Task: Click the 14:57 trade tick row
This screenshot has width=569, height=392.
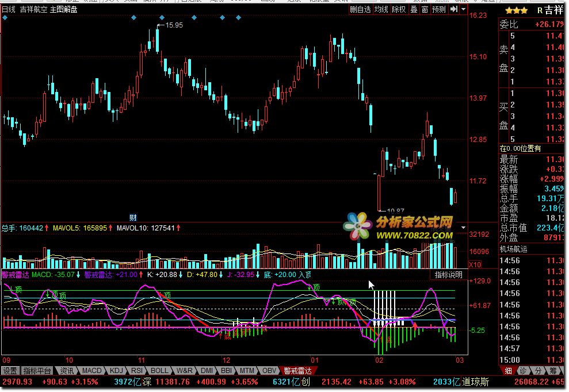Action: click(x=532, y=348)
